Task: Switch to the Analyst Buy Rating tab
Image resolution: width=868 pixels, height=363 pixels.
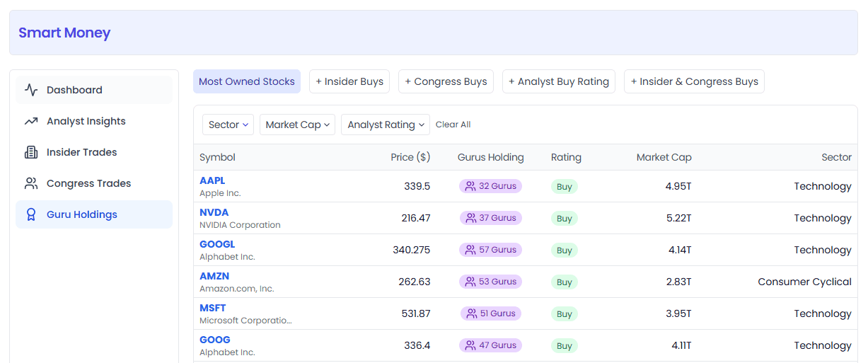Action: coord(559,81)
